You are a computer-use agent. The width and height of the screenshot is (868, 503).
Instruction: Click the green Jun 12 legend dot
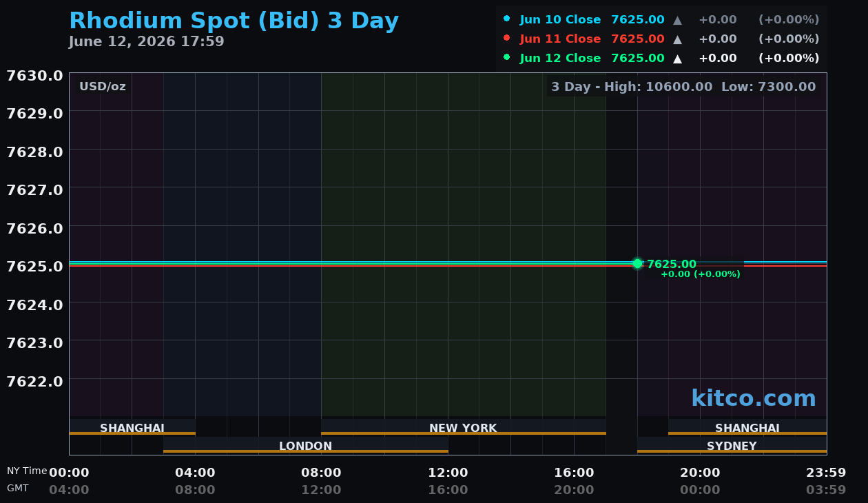click(507, 57)
